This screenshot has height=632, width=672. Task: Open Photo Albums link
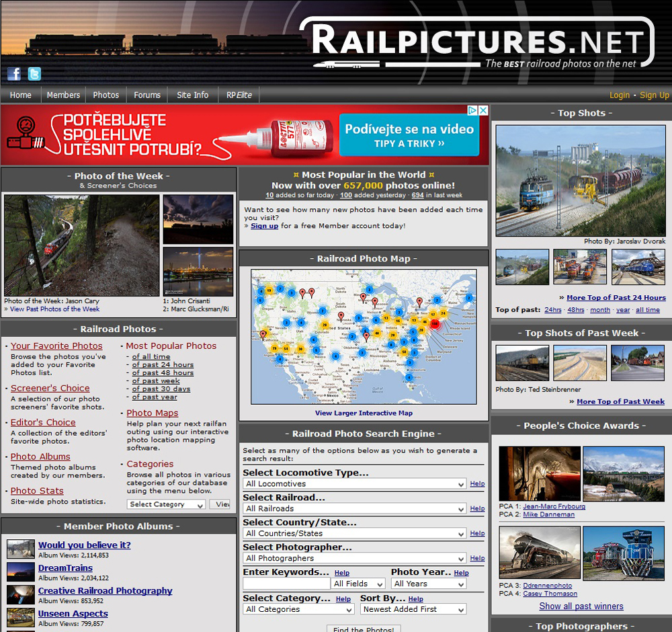click(x=40, y=457)
